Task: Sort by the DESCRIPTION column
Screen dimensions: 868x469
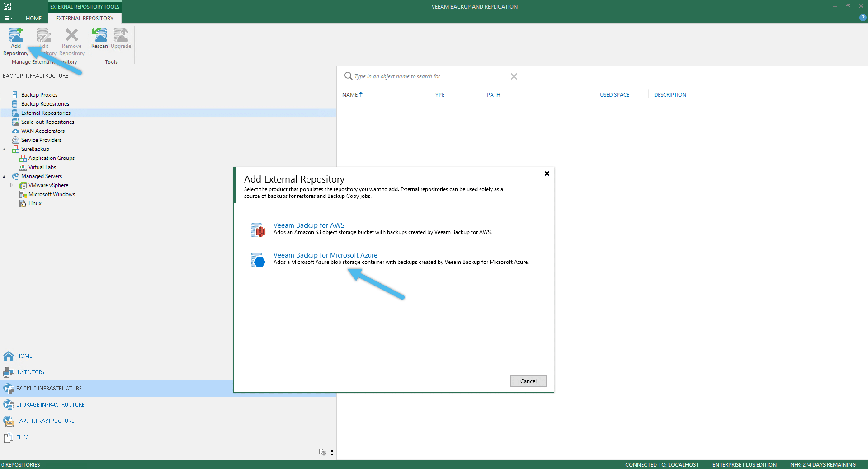Action: 670,95
